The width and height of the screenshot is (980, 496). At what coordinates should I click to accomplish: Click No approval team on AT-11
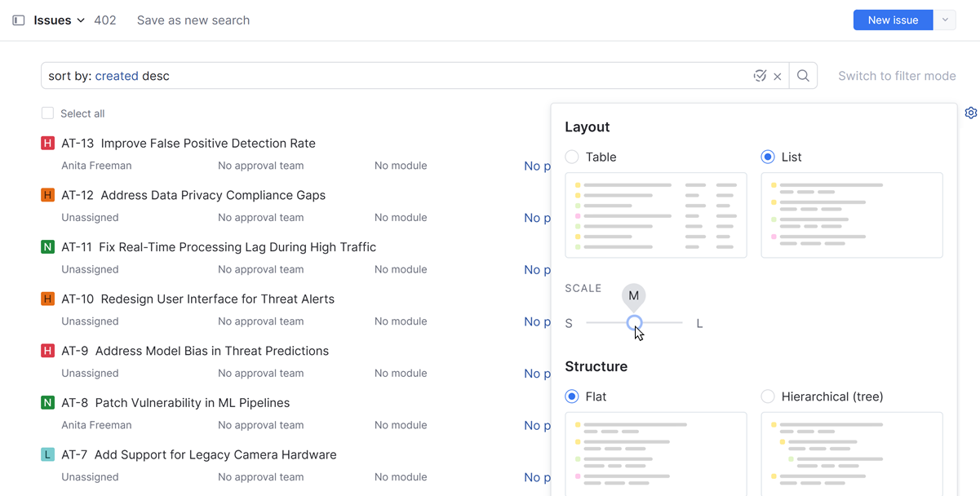261,269
